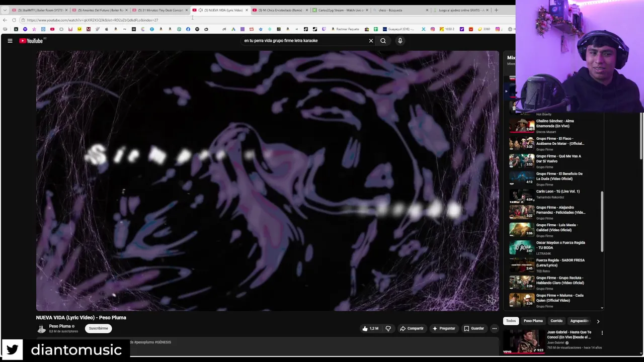The height and width of the screenshot is (362, 644).
Task: Select the Agrupación filter chip
Action: pos(579,321)
